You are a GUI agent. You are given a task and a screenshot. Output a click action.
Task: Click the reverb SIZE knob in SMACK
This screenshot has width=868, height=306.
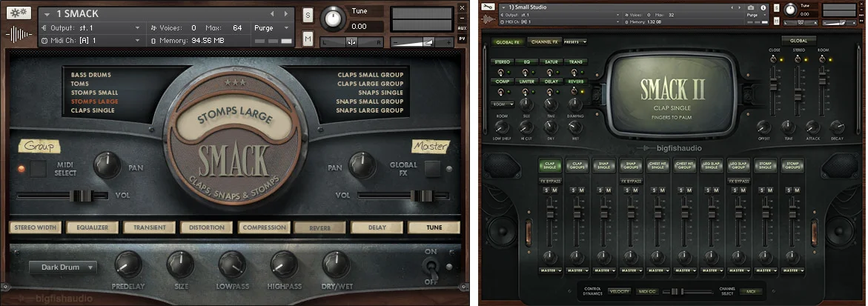pos(181,265)
